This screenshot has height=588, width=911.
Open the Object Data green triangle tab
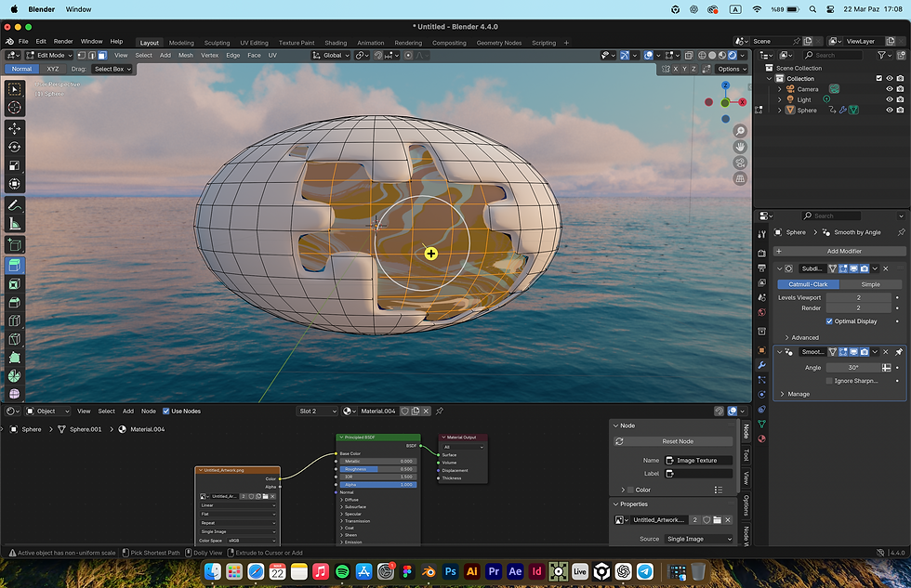point(761,424)
